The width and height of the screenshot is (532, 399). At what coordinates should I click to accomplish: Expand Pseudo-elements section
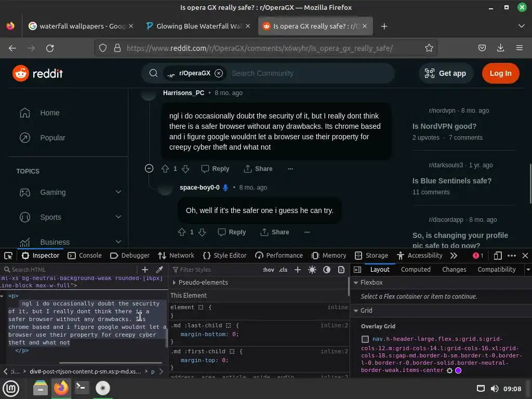point(174,282)
